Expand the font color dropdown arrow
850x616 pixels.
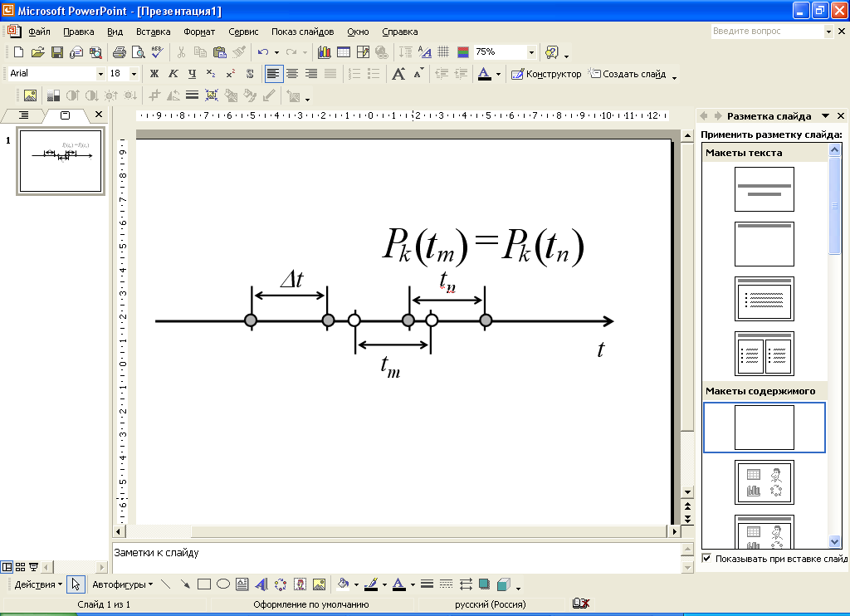[x=498, y=74]
